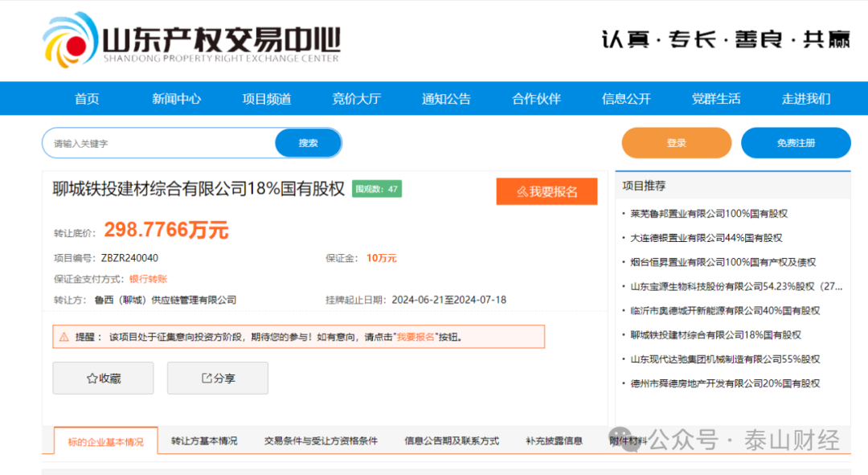Click the star icon to favorite the listing
868x475 pixels.
(x=92, y=378)
